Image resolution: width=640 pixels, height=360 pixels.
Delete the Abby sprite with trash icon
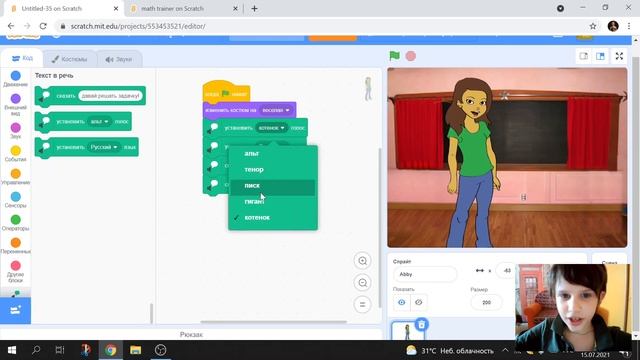[x=422, y=324]
